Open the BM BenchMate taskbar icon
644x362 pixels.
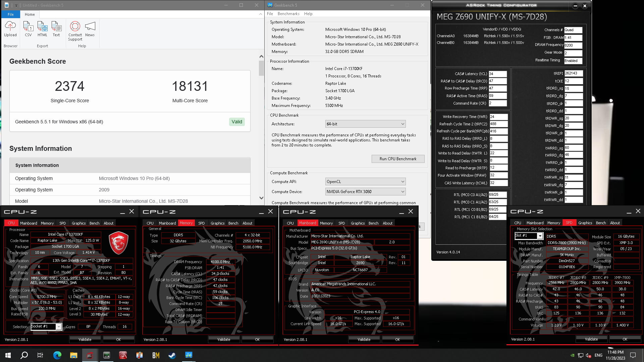click(156, 355)
